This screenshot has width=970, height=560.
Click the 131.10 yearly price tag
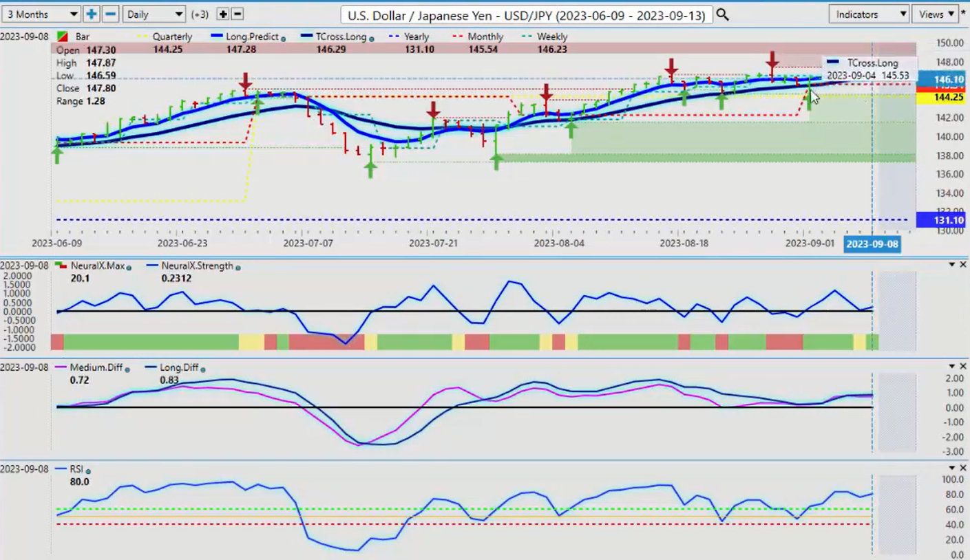(942, 220)
